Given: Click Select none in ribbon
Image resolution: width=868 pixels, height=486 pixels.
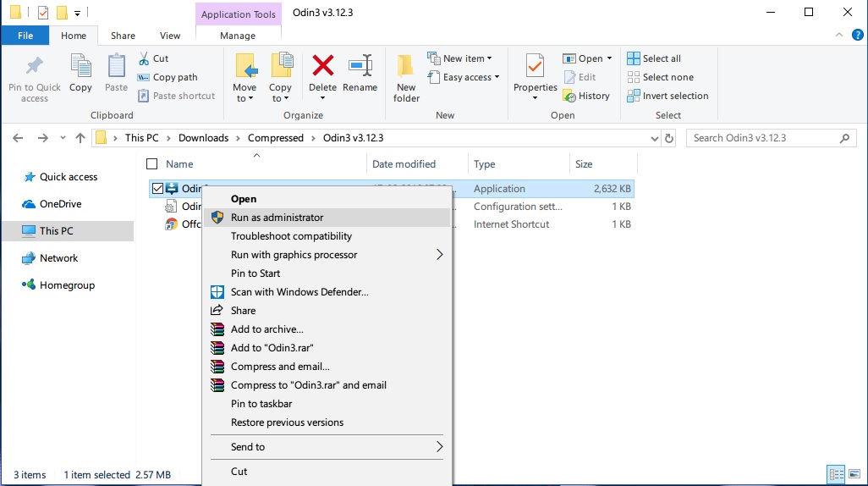Looking at the screenshot, I should point(660,77).
